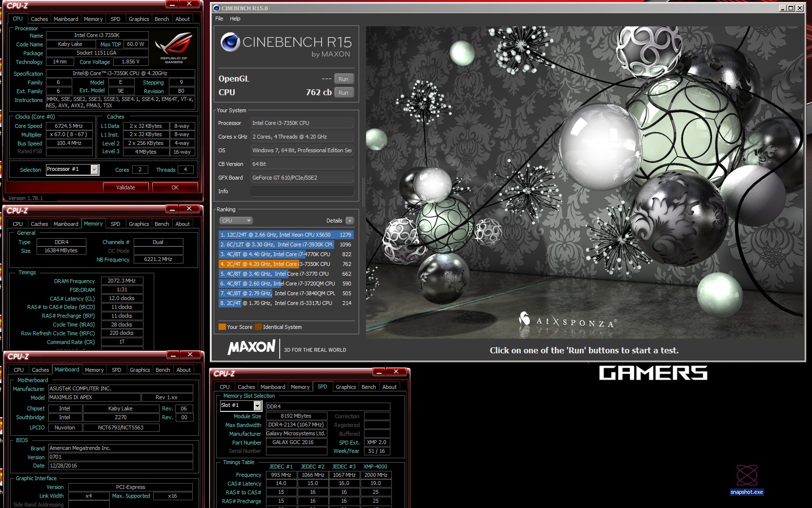Close the Cinebench R15.0 window

[799, 8]
